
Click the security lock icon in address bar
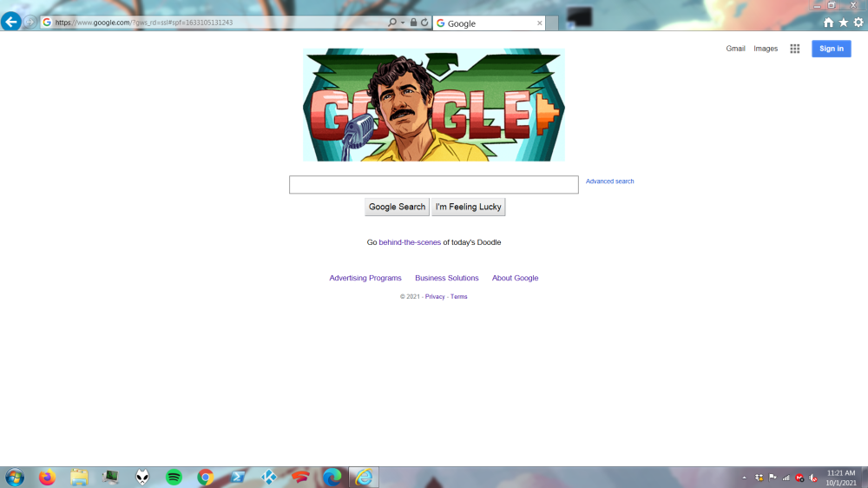(413, 23)
